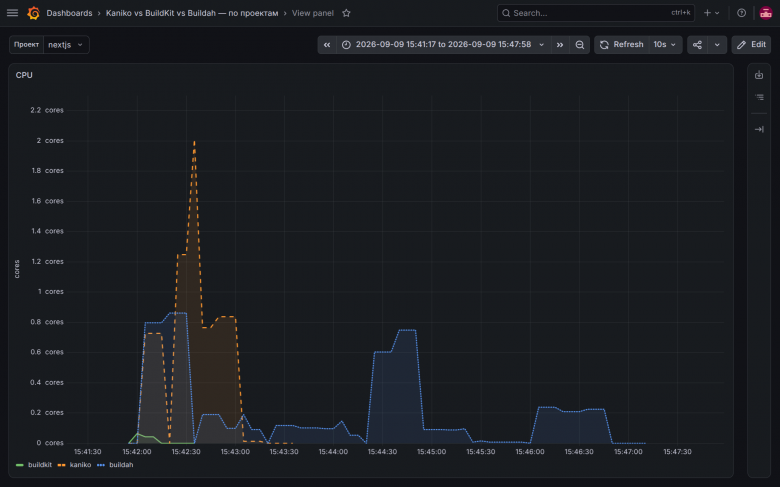Screen dimensions: 780x487
Task: Click the download icon in right sidebar
Action: 759,75
